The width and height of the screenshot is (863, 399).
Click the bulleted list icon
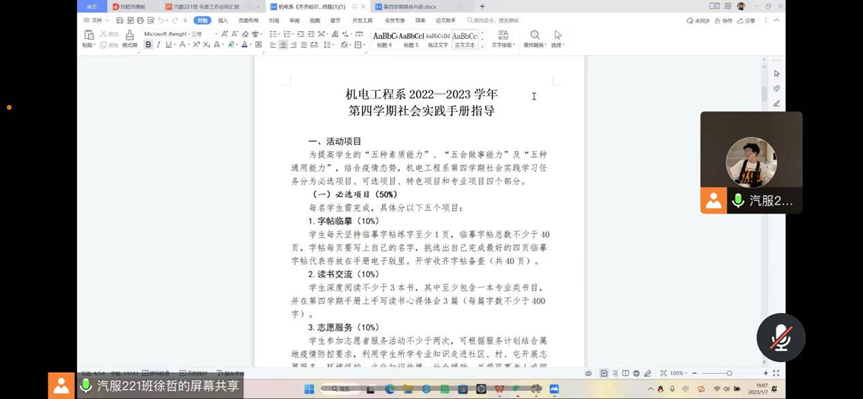click(x=273, y=34)
